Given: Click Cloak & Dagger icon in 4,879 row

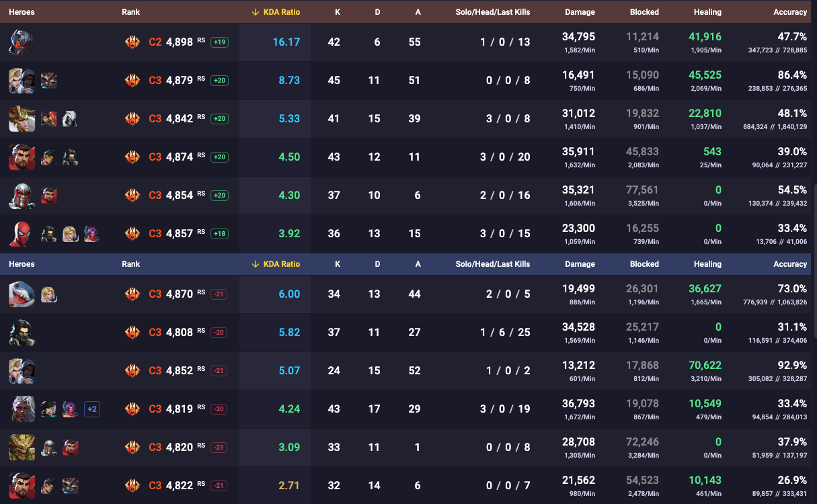Looking at the screenshot, I should [x=22, y=81].
